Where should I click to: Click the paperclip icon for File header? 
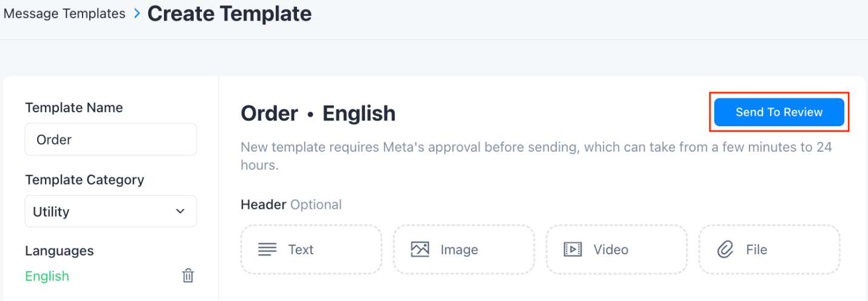click(x=725, y=249)
